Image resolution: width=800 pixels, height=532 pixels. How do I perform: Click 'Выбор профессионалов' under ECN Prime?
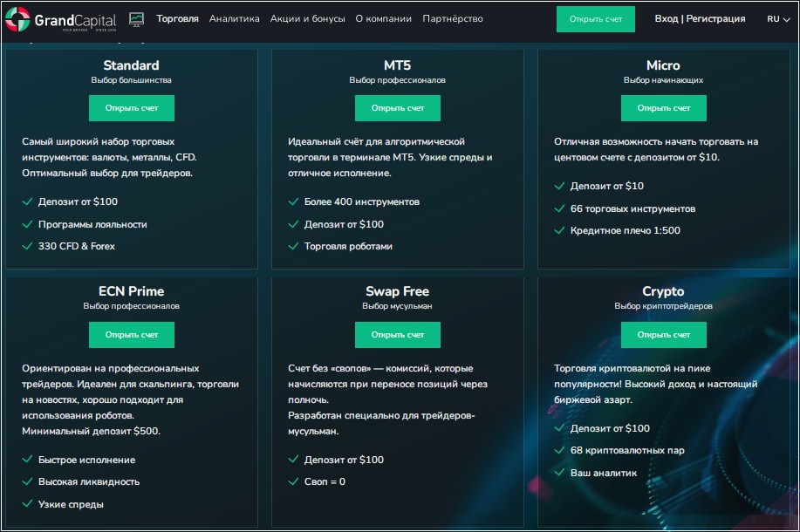point(131,306)
